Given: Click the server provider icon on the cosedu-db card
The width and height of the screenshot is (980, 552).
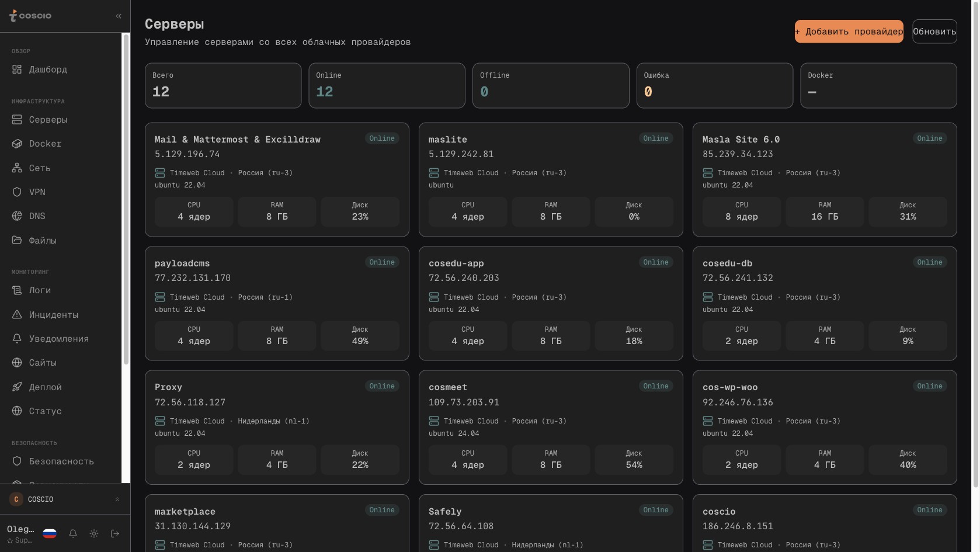Looking at the screenshot, I should pyautogui.click(x=708, y=297).
